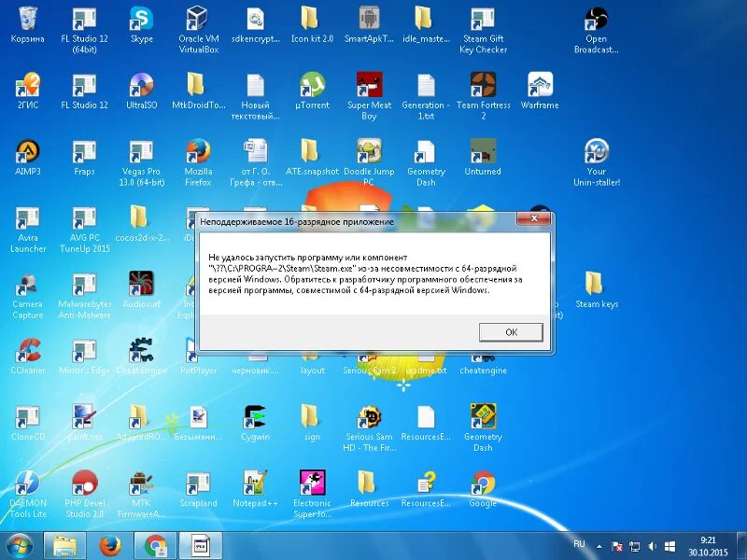This screenshot has height=560, width=747.
Task: Click the RU language indicator
Action: [579, 544]
